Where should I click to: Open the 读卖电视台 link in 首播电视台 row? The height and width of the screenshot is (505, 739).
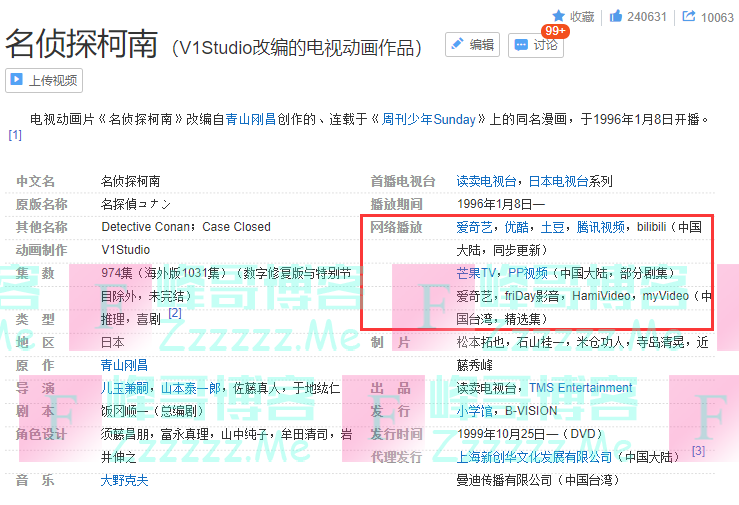point(486,181)
